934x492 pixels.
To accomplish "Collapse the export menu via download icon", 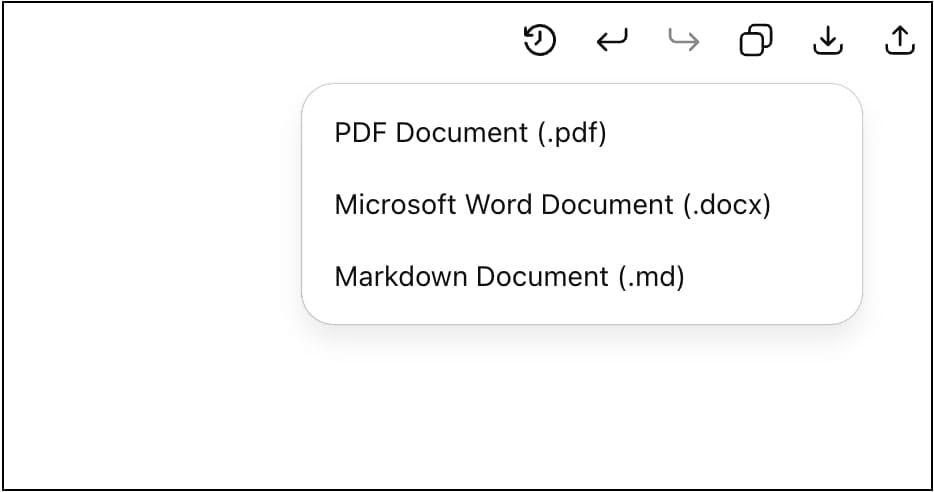I will (x=828, y=41).
